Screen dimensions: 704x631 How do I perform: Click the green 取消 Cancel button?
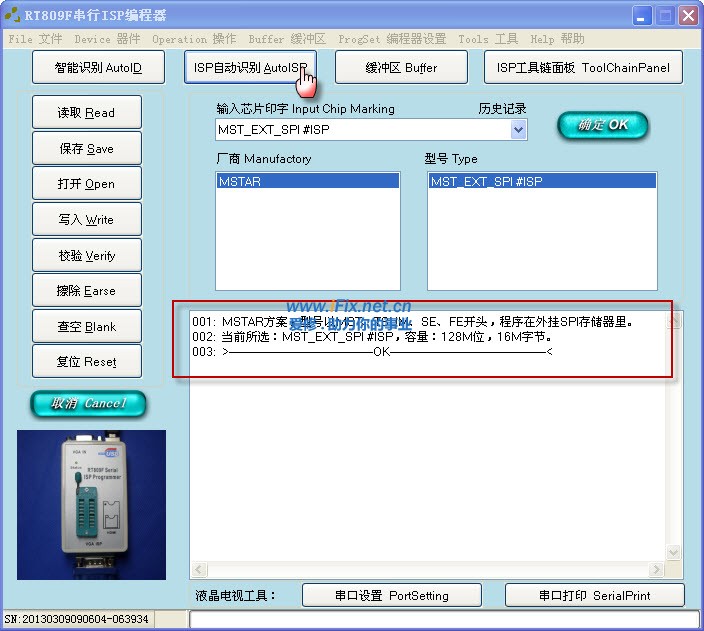(89, 403)
